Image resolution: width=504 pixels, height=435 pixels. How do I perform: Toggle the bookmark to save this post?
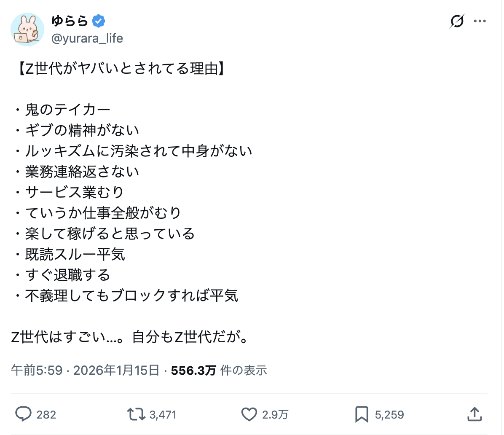click(x=361, y=414)
